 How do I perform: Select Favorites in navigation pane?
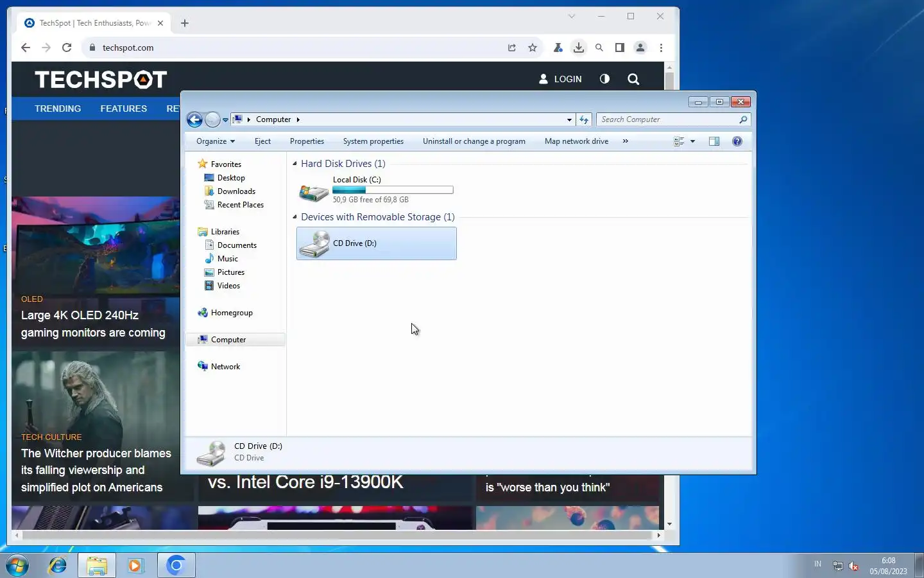pyautogui.click(x=226, y=164)
